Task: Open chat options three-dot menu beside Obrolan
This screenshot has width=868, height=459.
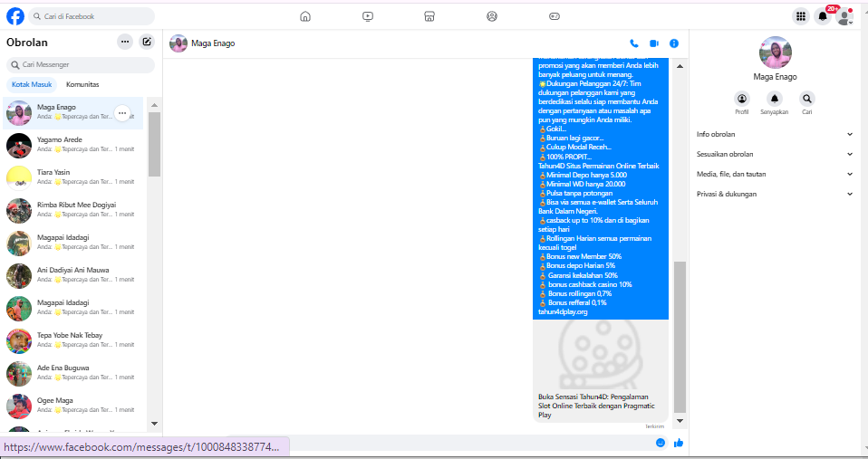Action: pyautogui.click(x=125, y=42)
